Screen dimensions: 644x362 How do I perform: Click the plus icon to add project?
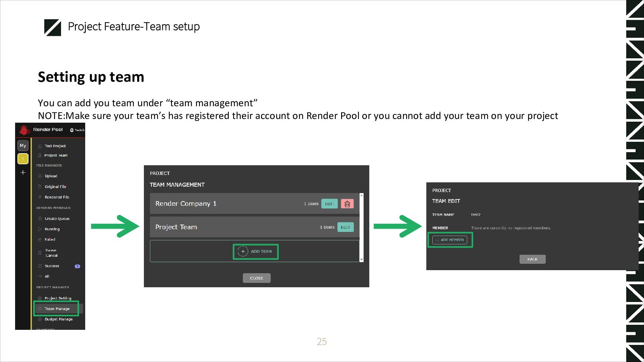click(23, 173)
